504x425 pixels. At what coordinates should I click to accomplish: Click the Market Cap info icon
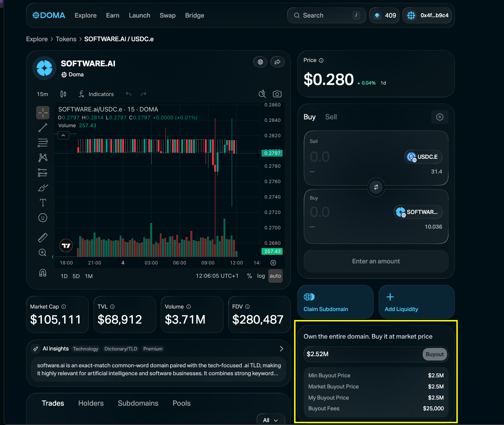pos(64,307)
